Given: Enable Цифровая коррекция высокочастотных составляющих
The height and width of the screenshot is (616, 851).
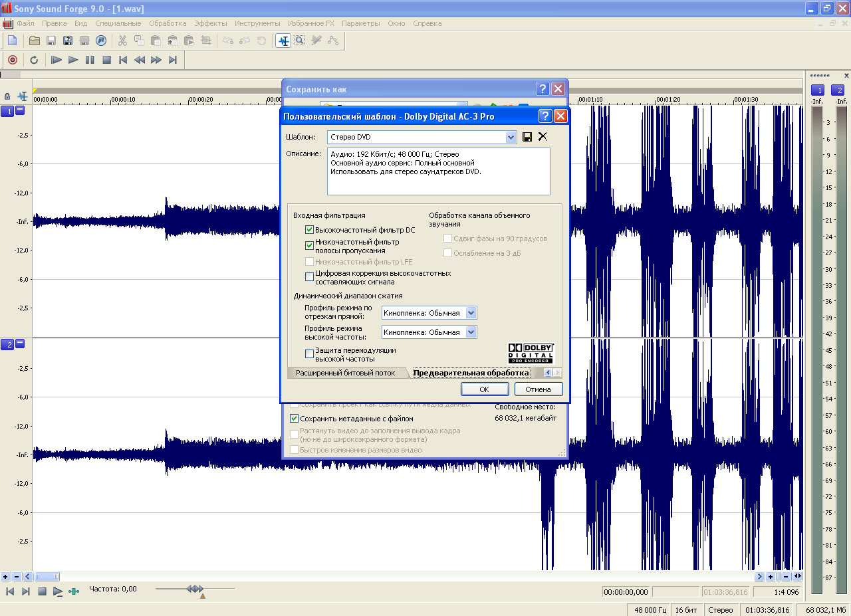Looking at the screenshot, I should pos(309,277).
